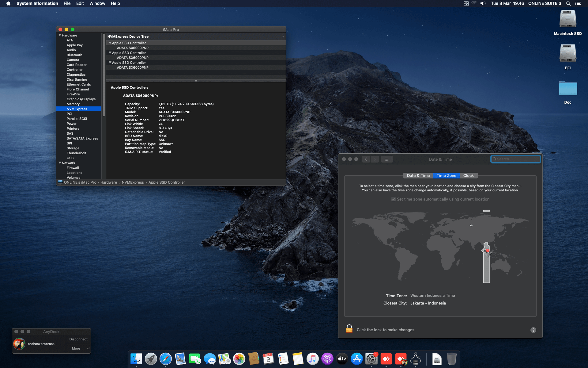588x368 pixels.
Task: Click the AnyDesk Disconnect button
Action: click(78, 339)
